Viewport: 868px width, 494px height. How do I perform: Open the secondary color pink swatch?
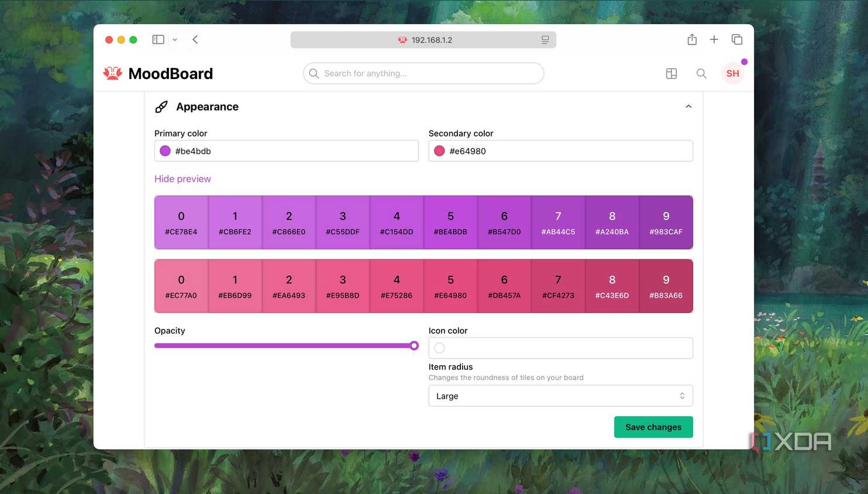[439, 151]
